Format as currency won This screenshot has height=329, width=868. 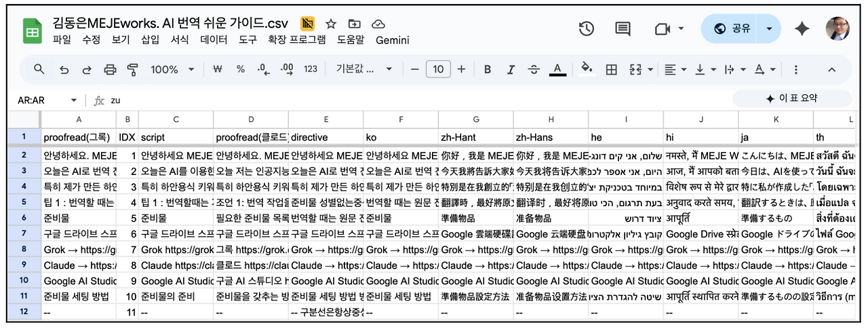[218, 69]
